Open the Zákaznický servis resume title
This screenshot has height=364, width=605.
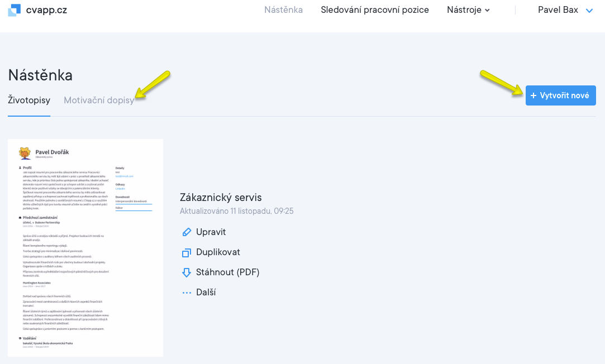pos(221,198)
